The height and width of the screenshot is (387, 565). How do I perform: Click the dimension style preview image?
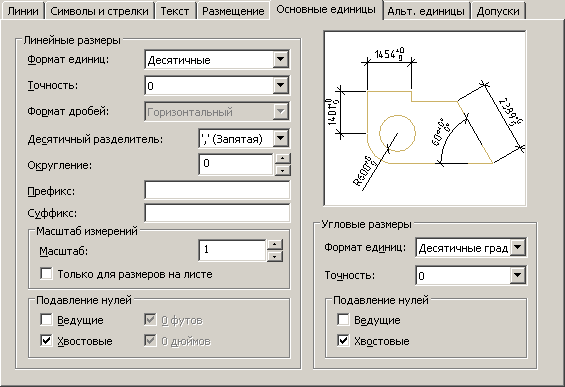coord(425,119)
